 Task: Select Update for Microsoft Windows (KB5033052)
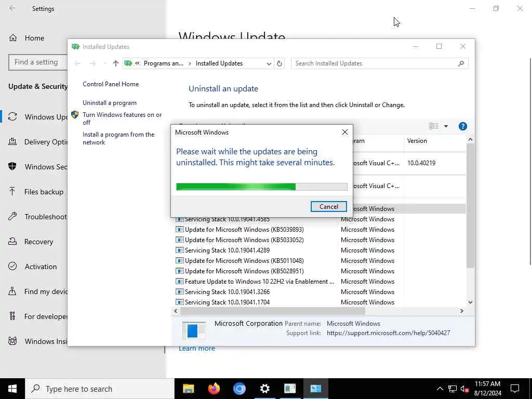coord(244,240)
